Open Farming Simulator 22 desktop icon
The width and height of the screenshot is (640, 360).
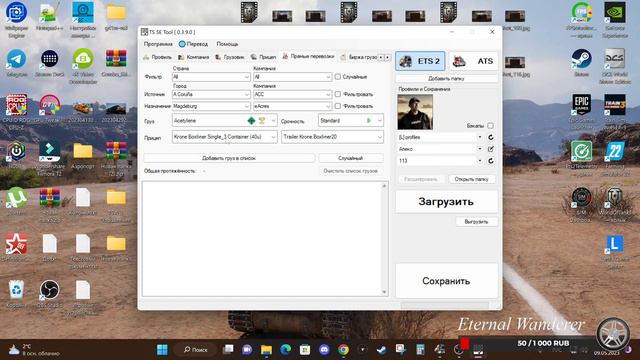click(615, 158)
